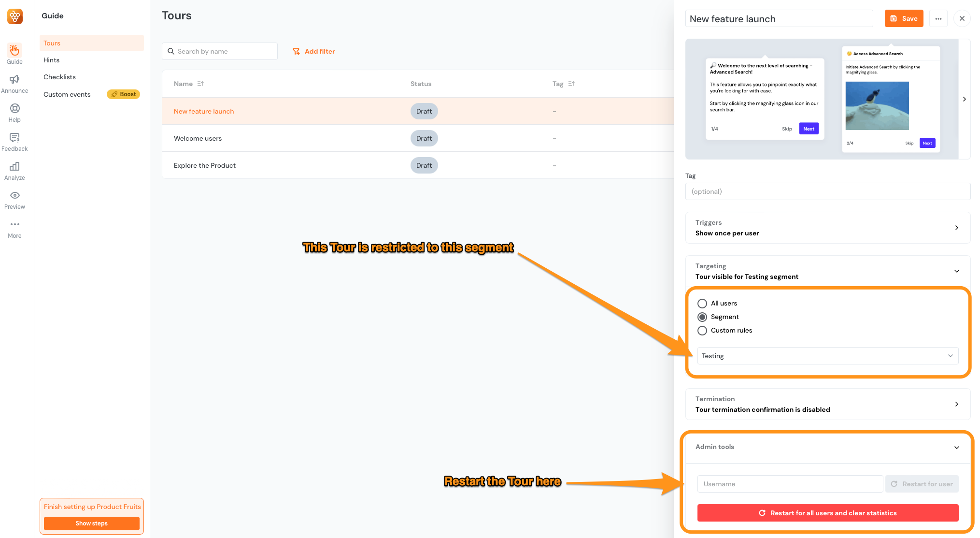Show next tour step preview arrow
The width and height of the screenshot is (980, 538).
964,99
